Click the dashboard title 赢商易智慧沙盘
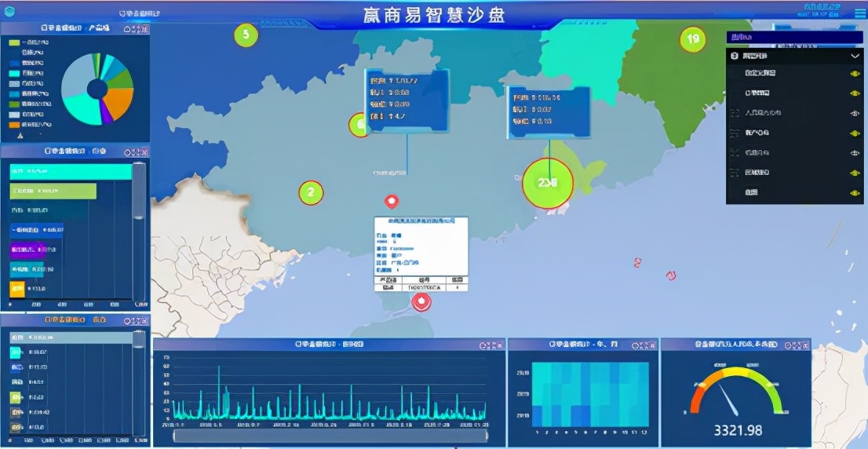The height and width of the screenshot is (449, 868). tap(435, 14)
